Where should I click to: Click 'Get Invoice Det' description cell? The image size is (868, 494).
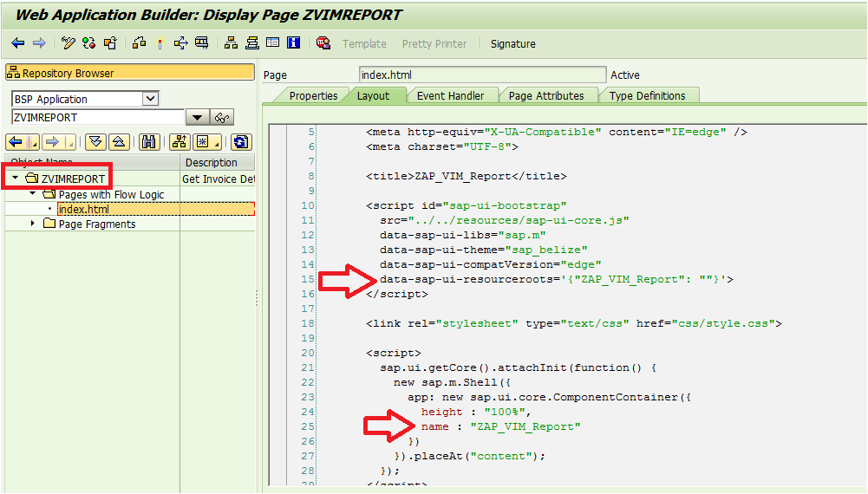coord(219,179)
